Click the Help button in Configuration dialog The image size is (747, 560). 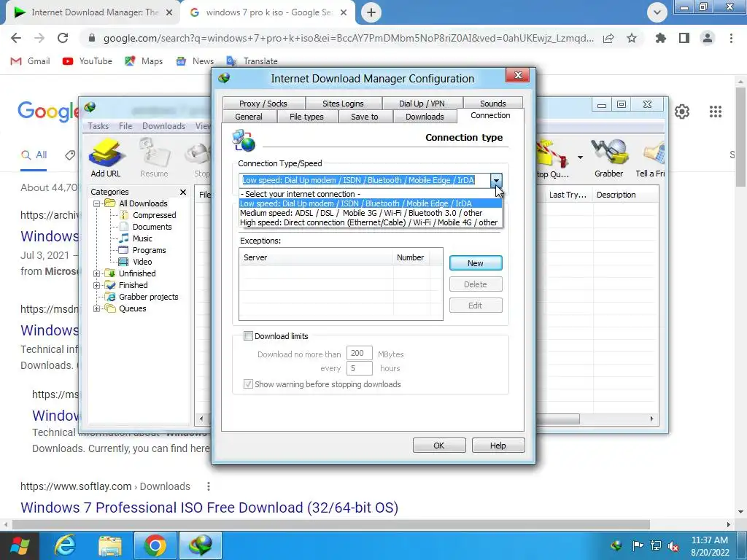(498, 446)
